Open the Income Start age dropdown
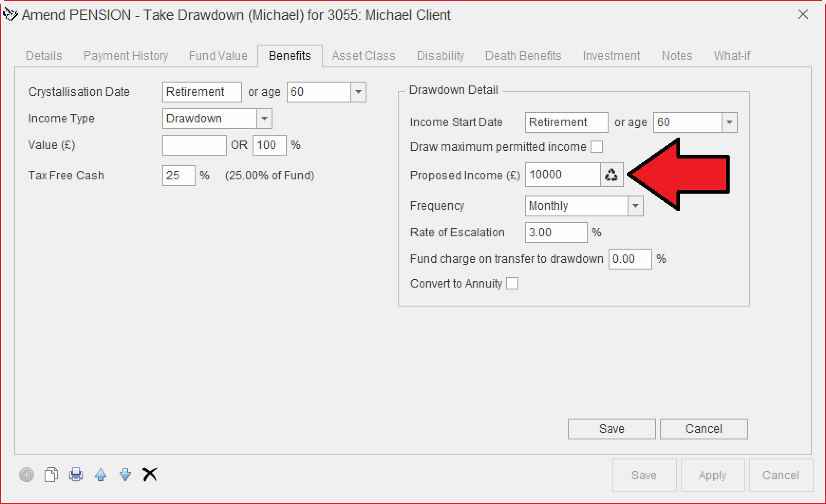Screen dimensions: 826x504 pos(730,122)
